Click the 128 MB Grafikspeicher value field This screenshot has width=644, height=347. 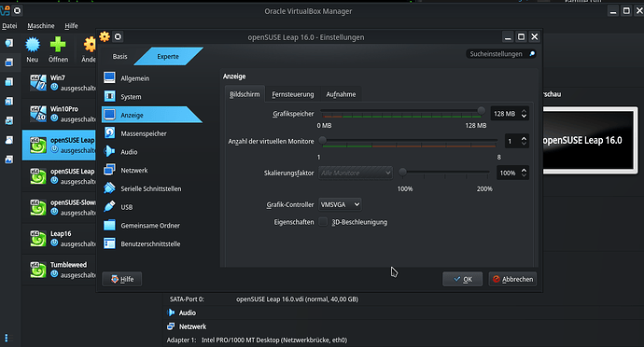[x=505, y=114]
